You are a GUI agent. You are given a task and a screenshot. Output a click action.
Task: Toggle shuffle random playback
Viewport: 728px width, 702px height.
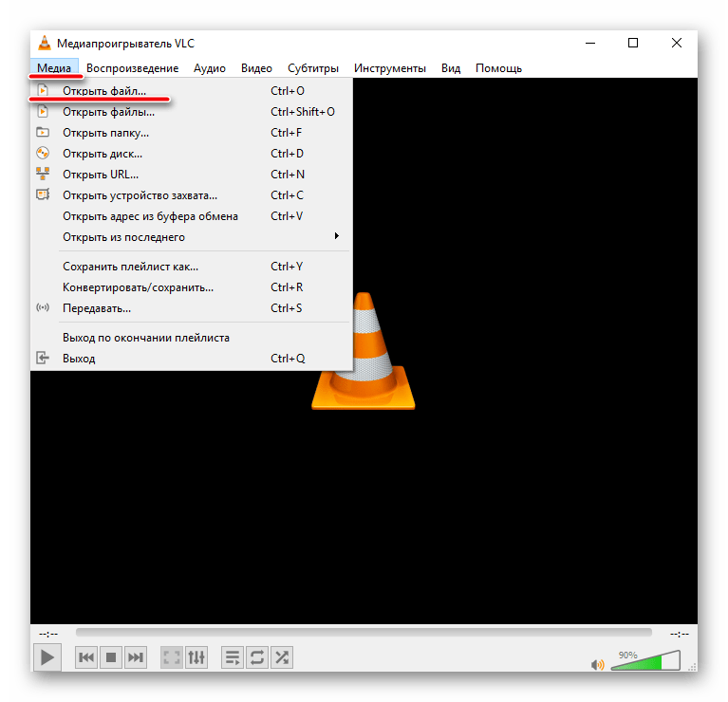282,657
